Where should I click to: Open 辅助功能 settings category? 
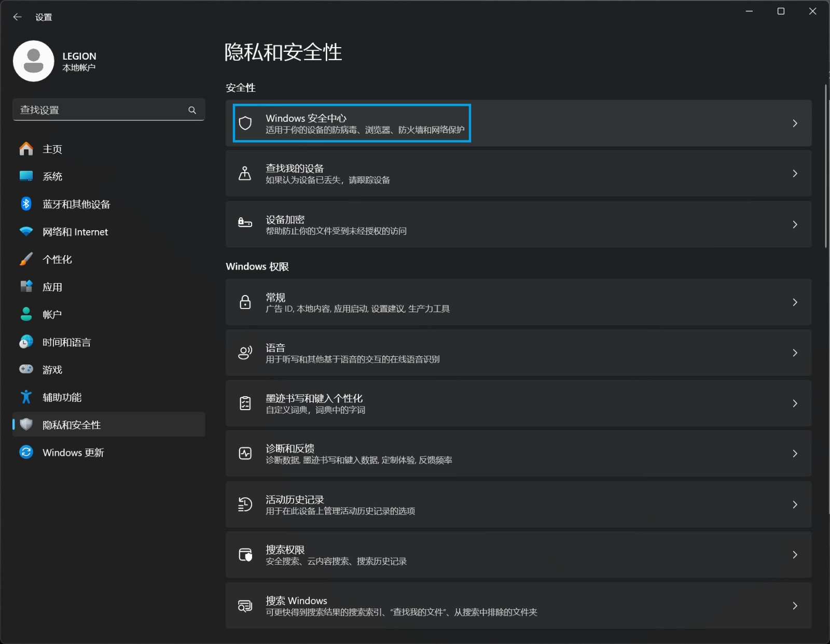[x=109, y=397]
